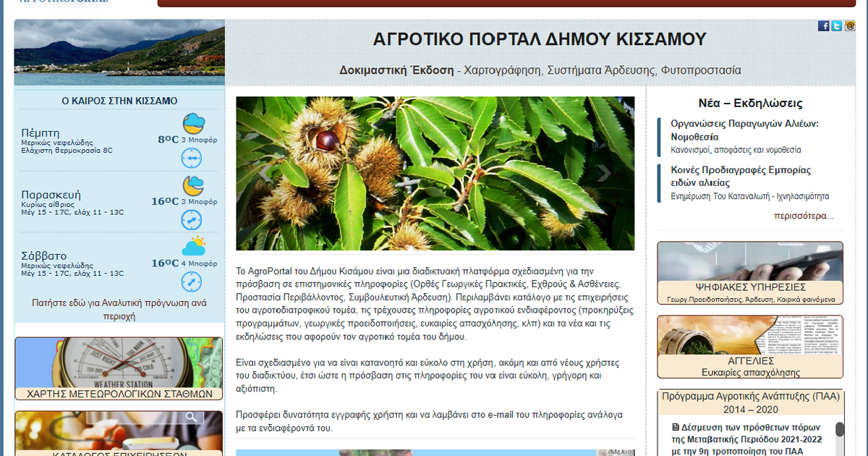Go to previous slide in chestnut carousel
The width and height of the screenshot is (868, 456).
click(265, 174)
